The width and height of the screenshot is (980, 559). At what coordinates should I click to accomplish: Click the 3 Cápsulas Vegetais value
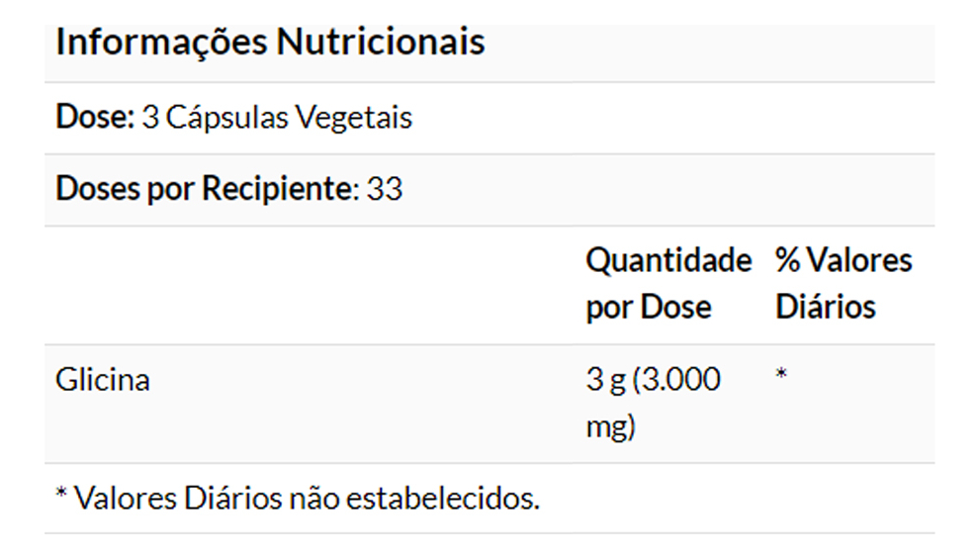tap(277, 118)
